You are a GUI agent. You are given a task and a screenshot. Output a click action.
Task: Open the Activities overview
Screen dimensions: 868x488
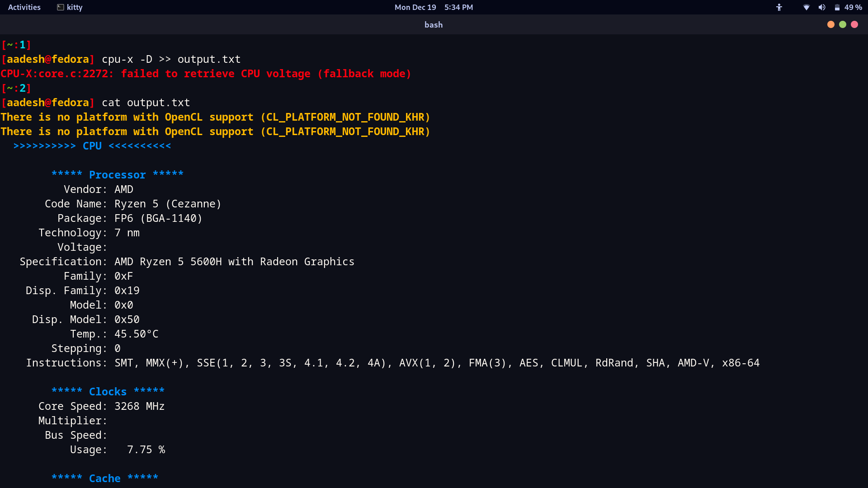point(24,7)
